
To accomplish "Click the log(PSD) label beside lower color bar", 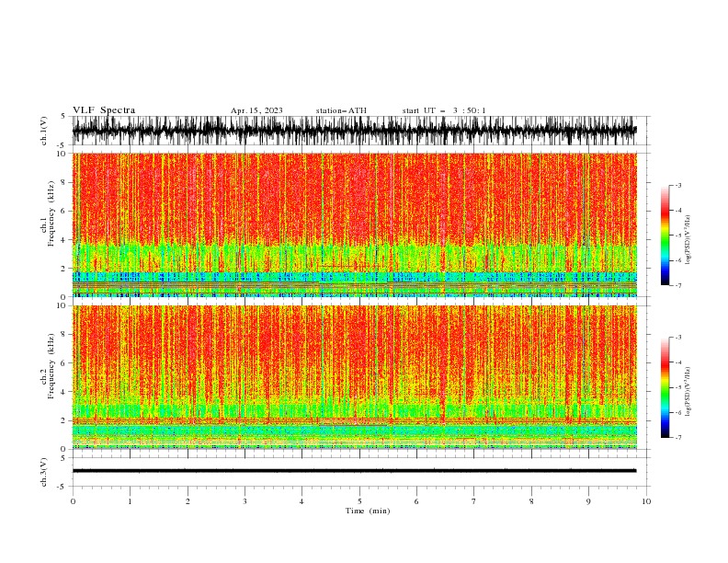I will (688, 392).
